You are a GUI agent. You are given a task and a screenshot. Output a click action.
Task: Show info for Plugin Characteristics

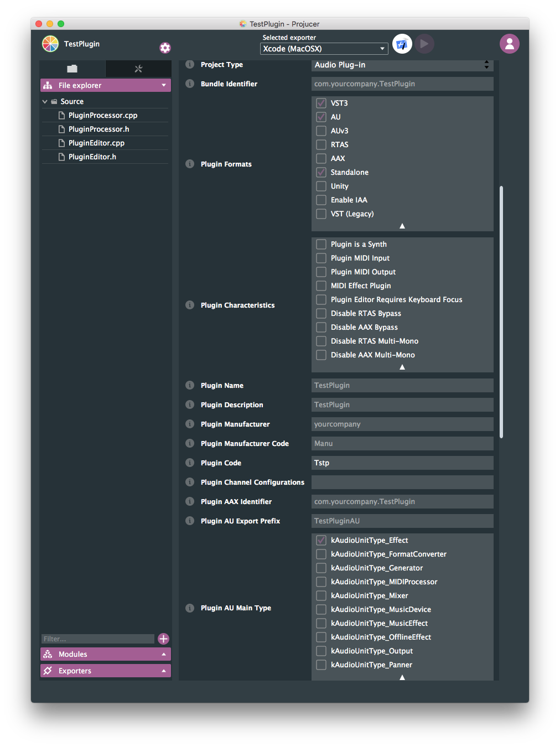pos(190,305)
